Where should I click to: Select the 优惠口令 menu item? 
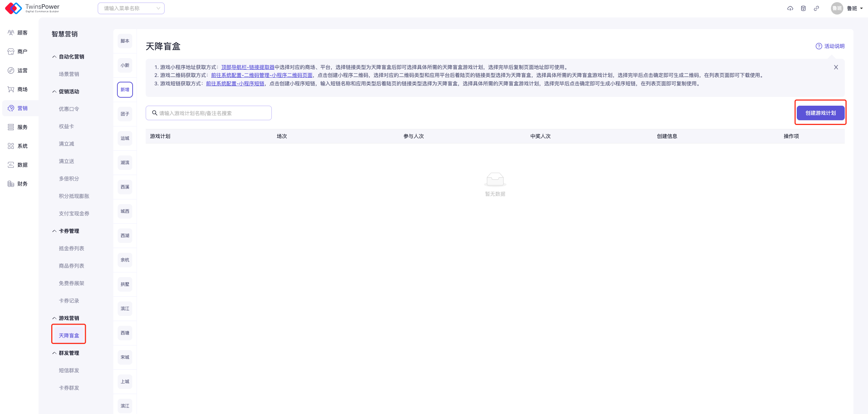click(x=69, y=109)
